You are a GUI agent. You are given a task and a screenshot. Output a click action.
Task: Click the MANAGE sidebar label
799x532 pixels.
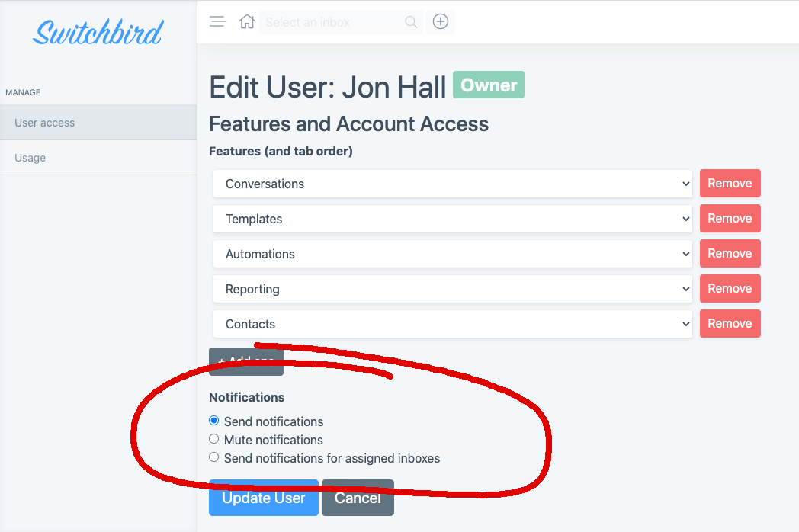(23, 92)
